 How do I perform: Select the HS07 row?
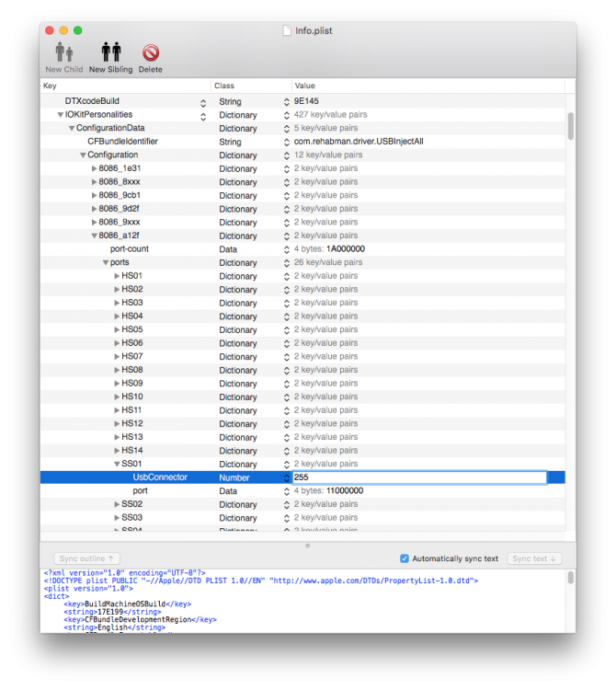[302, 356]
